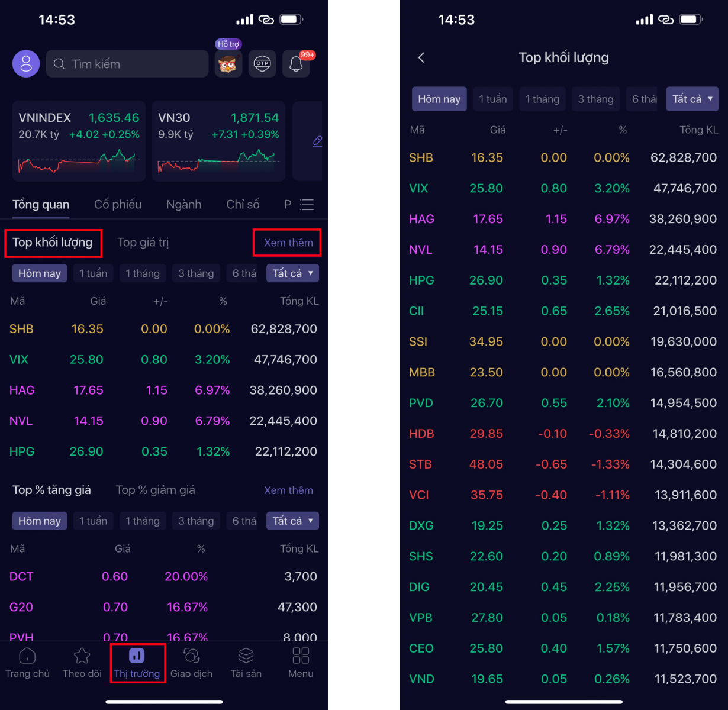728x710 pixels.
Task: Expand Tất cả dropdown under Top khối lượng
Action: click(293, 273)
